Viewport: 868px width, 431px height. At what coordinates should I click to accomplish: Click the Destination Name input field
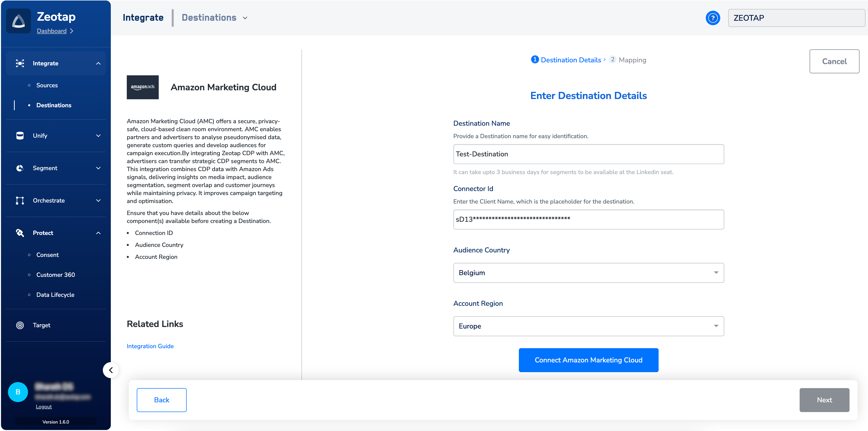(588, 154)
